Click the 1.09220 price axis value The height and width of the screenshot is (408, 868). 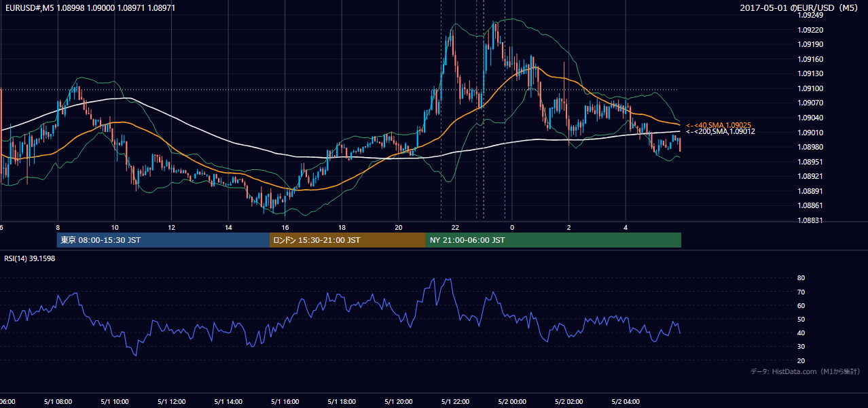811,30
